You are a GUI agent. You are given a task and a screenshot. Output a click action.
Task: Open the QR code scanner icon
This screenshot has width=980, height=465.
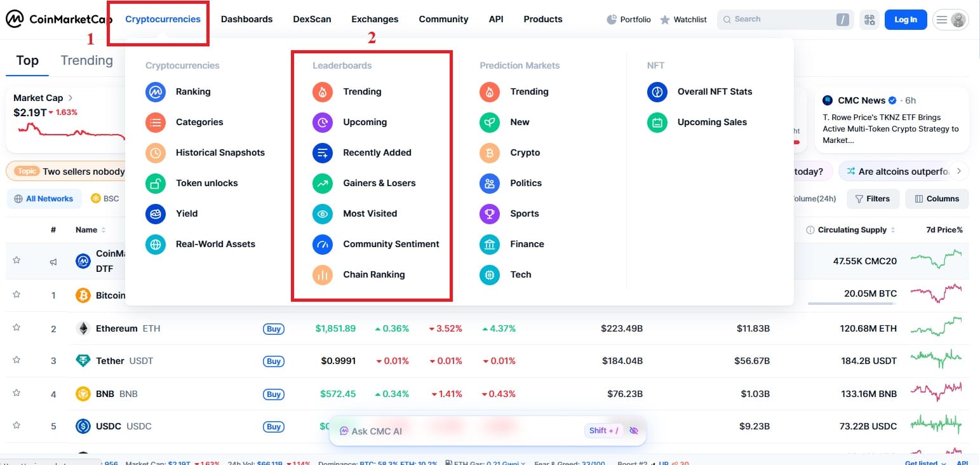tap(869, 20)
